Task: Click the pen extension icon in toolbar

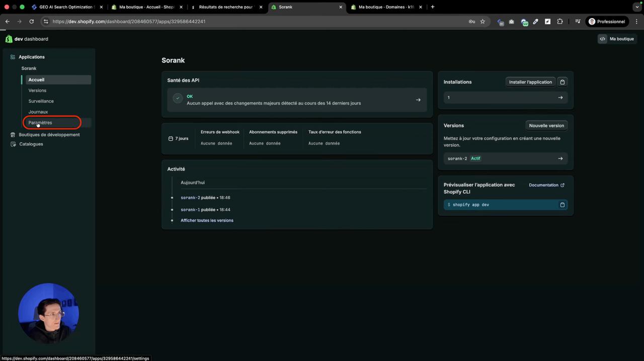Action: coord(535,22)
